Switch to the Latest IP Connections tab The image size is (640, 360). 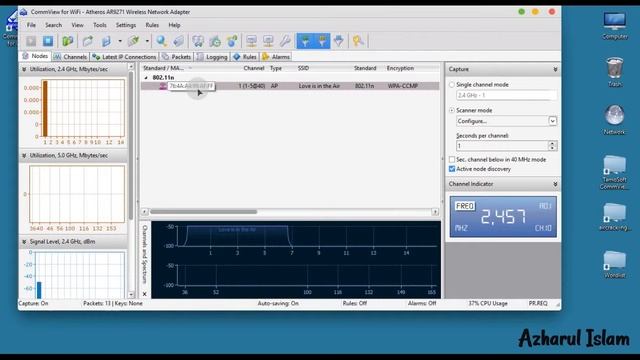click(124, 57)
